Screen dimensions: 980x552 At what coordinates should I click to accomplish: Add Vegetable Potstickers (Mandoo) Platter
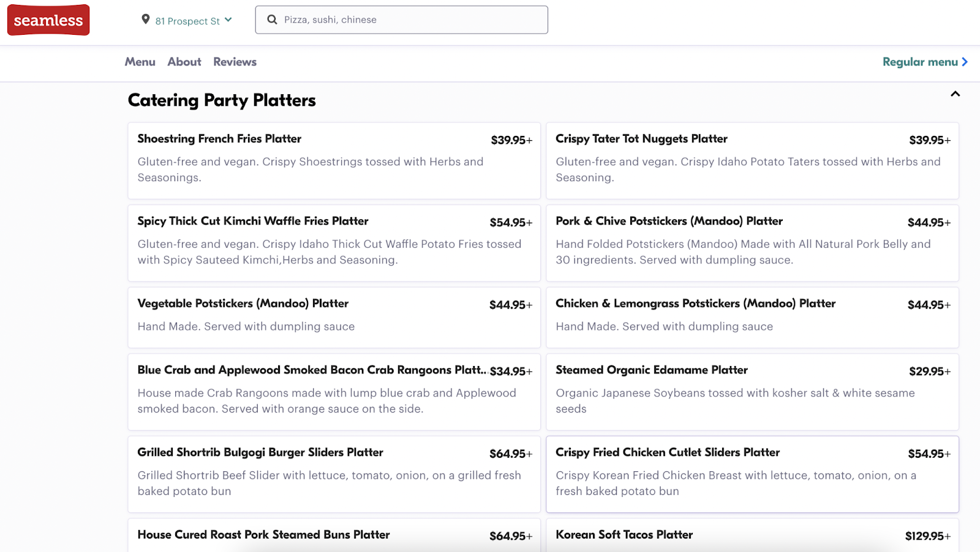[x=334, y=317]
